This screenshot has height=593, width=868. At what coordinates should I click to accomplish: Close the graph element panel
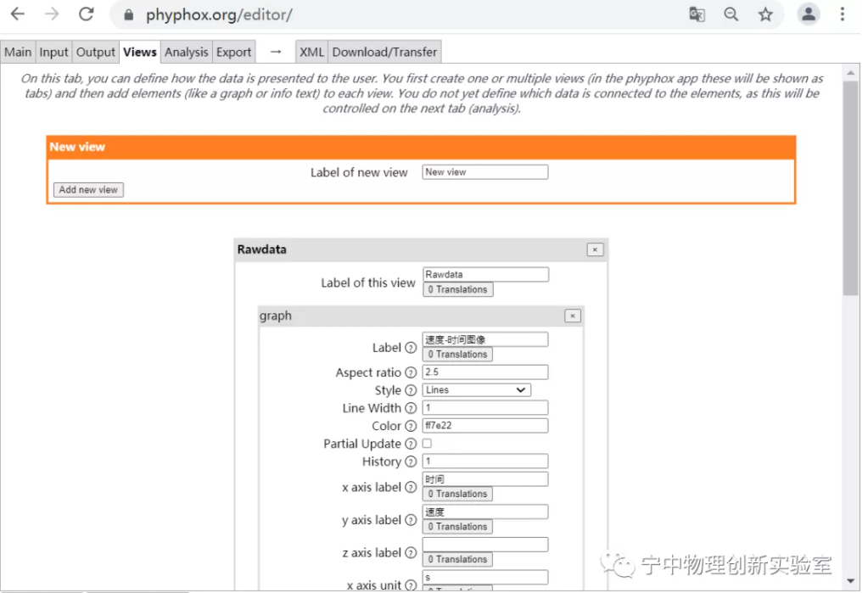[x=572, y=315]
